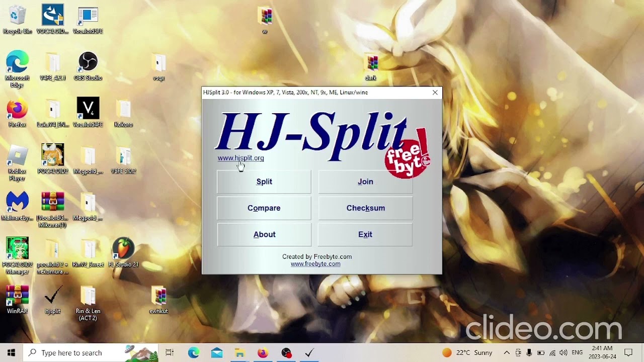
Task: Select the OBS Studio desktop shortcut
Action: (x=88, y=67)
